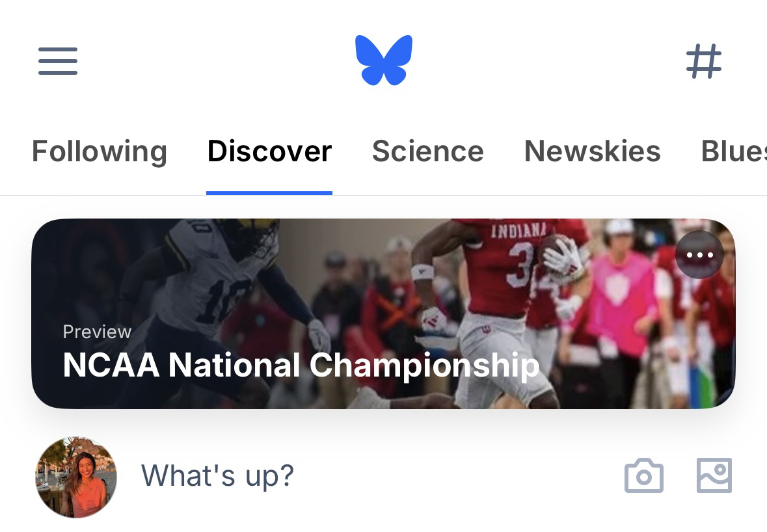The width and height of the screenshot is (767, 532).
Task: Select the Discover feed tab
Action: point(269,152)
